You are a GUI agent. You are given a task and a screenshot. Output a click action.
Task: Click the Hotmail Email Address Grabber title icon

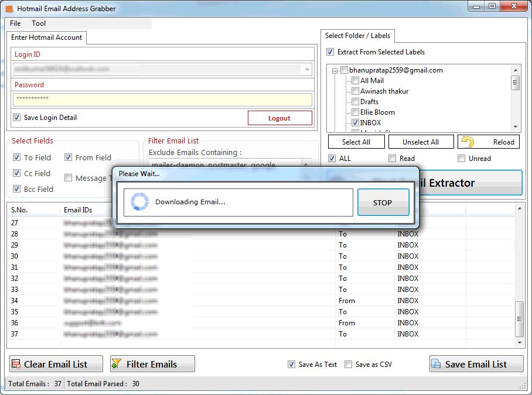pyautogui.click(x=9, y=9)
